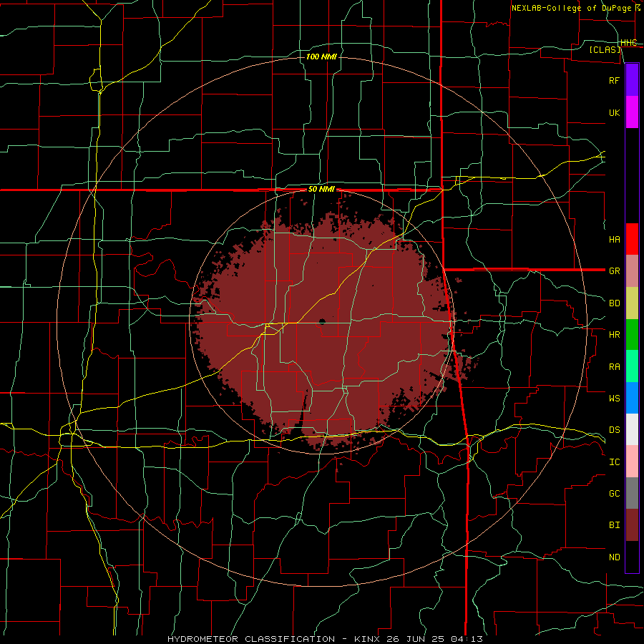Click the 'BI' legend label
This screenshot has height=644, width=644.
pyautogui.click(x=615, y=525)
